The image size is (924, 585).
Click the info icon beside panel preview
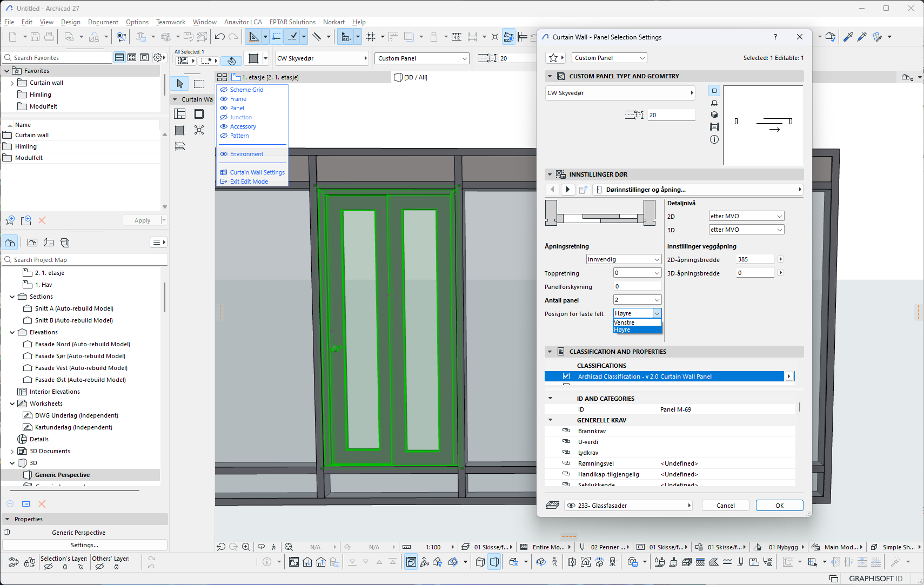[714, 139]
